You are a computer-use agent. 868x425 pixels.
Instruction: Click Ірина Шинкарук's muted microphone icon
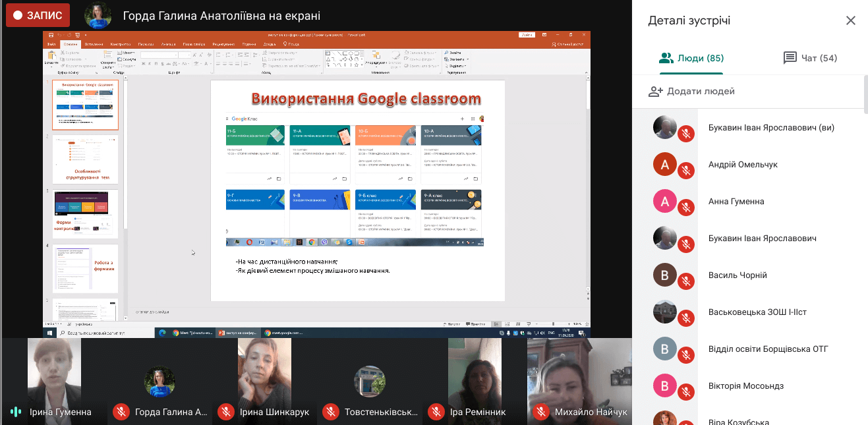click(x=225, y=412)
